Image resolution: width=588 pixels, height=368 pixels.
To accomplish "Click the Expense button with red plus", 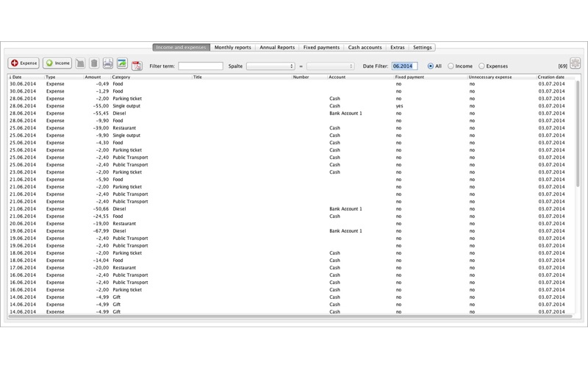I will [24, 63].
